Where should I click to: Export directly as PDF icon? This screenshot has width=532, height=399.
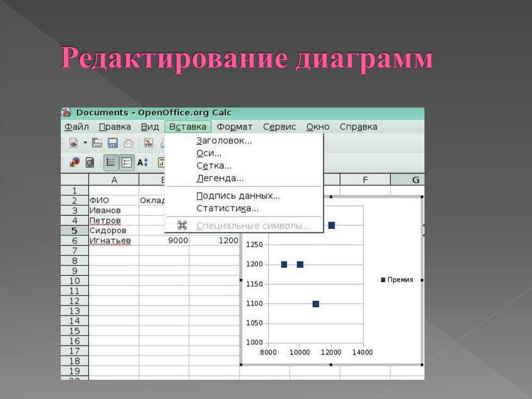(x=148, y=143)
